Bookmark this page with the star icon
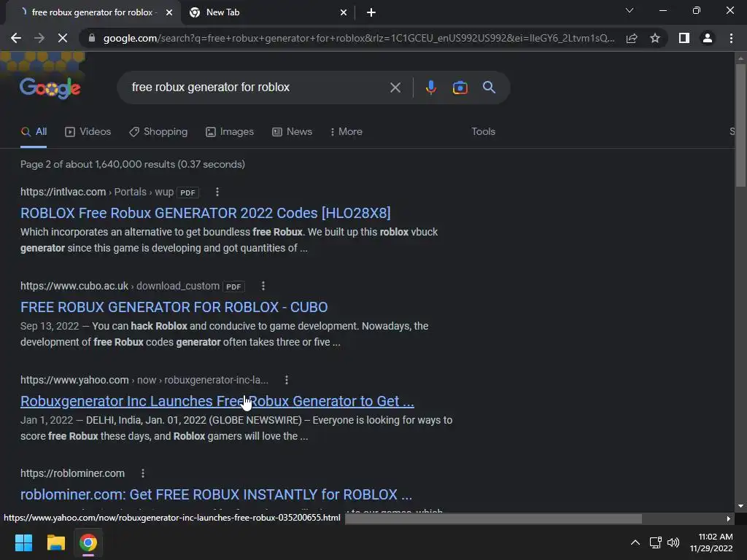This screenshot has width=747, height=560. pos(655,38)
